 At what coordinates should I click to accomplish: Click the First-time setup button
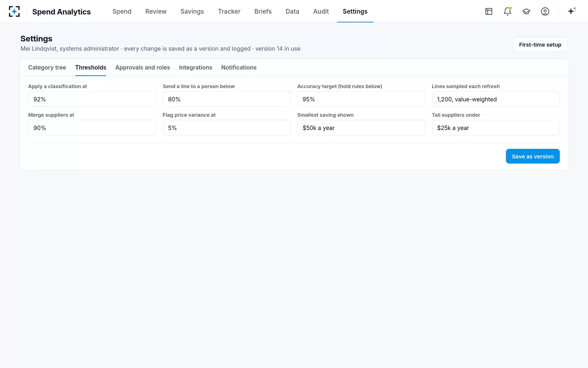click(540, 45)
